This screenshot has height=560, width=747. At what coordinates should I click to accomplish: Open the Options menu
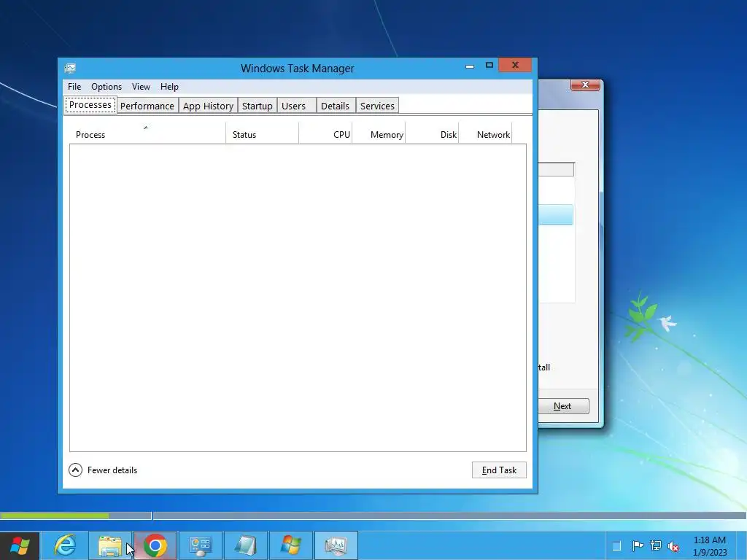coord(107,87)
